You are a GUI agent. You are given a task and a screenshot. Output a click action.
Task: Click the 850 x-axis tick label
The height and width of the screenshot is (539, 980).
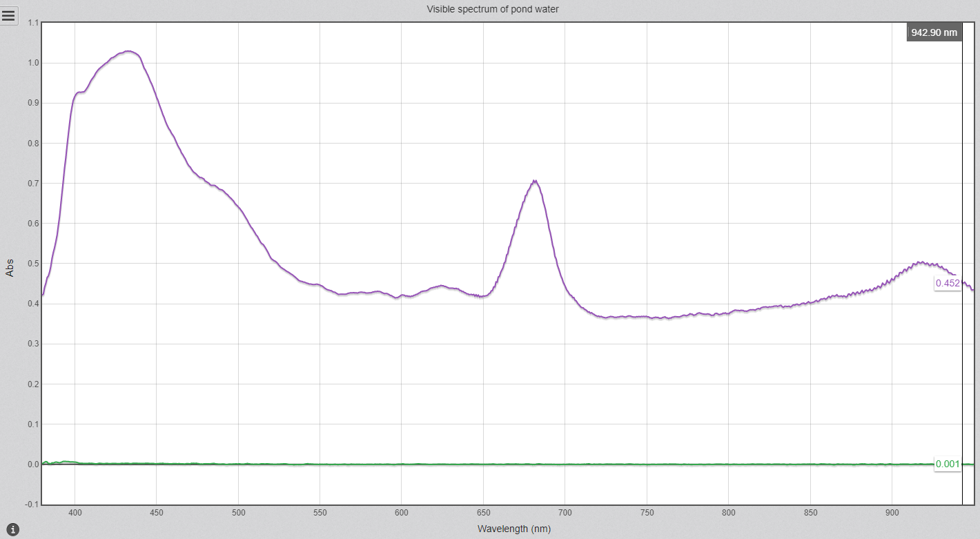810,513
